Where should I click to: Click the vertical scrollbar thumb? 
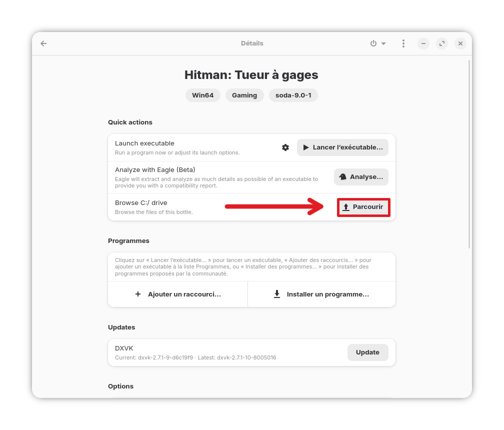point(469,154)
